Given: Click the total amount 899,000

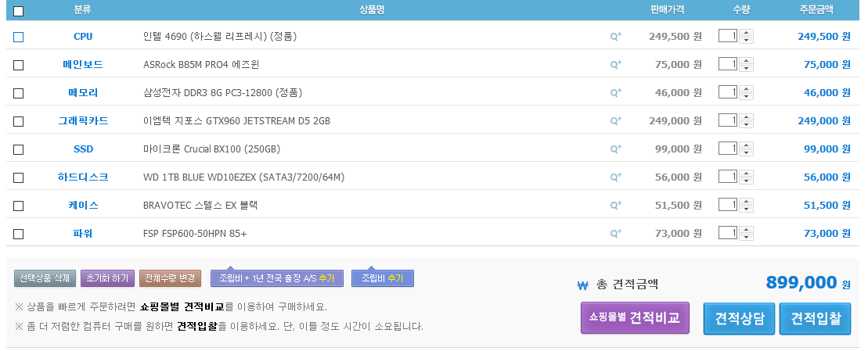Looking at the screenshot, I should click(801, 282).
